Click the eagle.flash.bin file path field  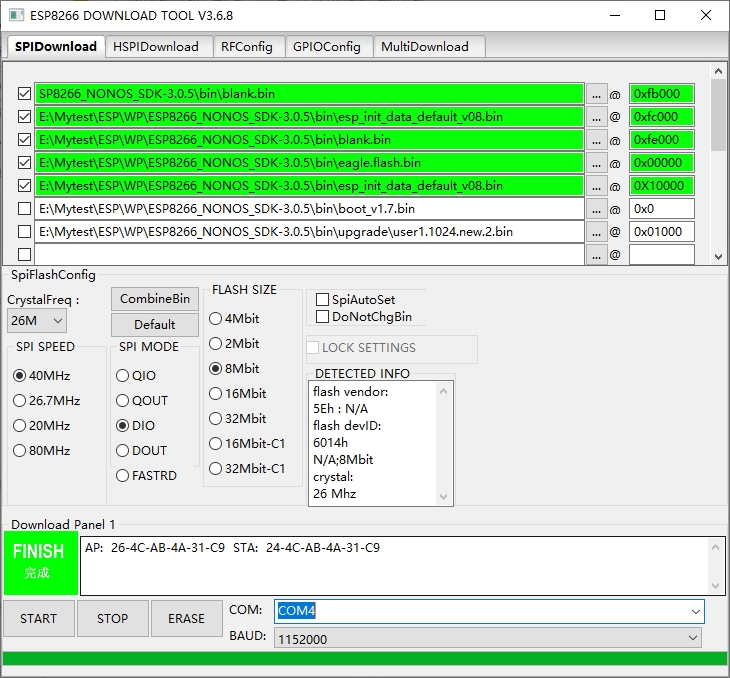(x=309, y=163)
